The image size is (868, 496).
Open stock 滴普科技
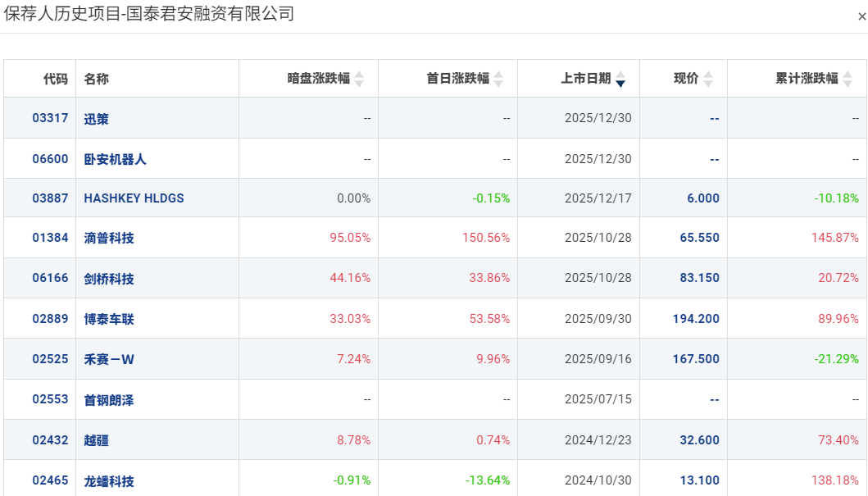(x=109, y=238)
